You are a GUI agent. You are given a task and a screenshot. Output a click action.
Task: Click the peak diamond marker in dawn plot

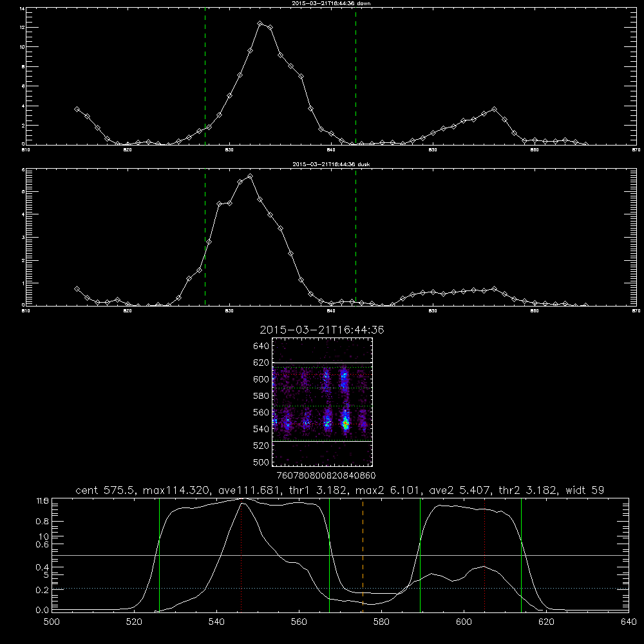(x=260, y=24)
